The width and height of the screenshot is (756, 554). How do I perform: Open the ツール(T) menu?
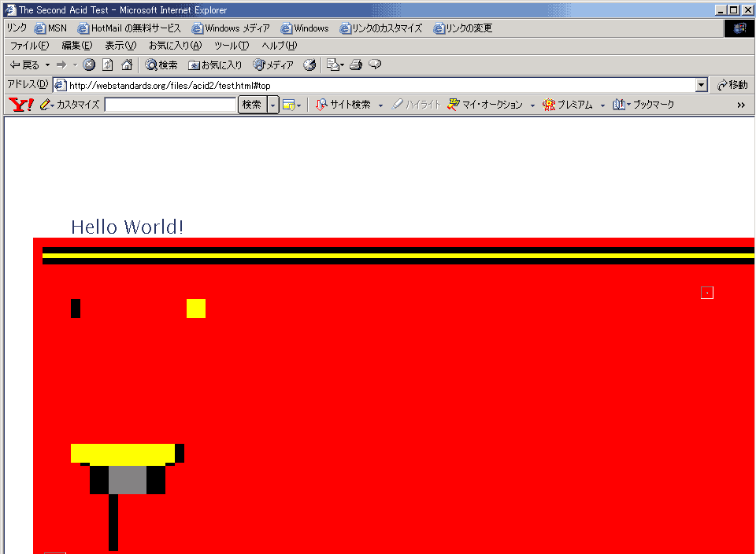[x=232, y=46]
